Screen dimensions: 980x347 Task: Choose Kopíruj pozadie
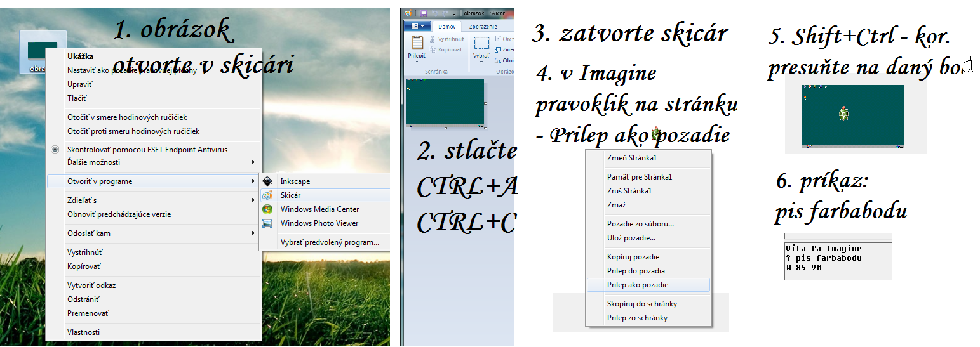click(x=633, y=257)
